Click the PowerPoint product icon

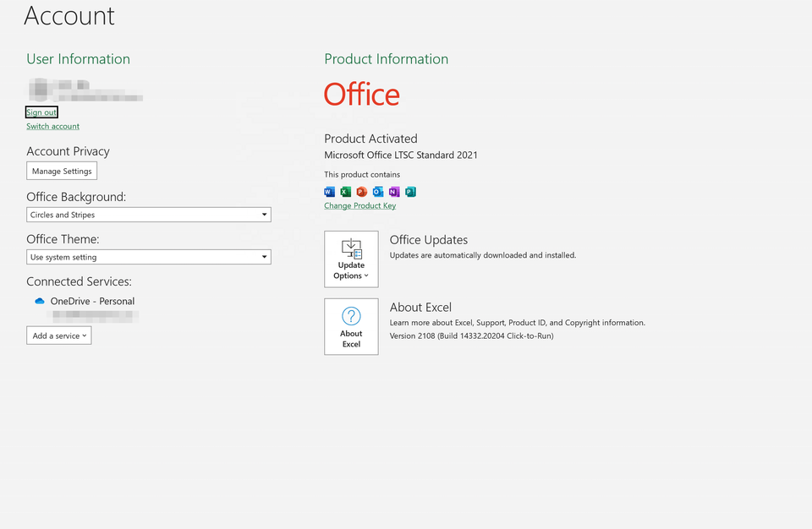[361, 192]
